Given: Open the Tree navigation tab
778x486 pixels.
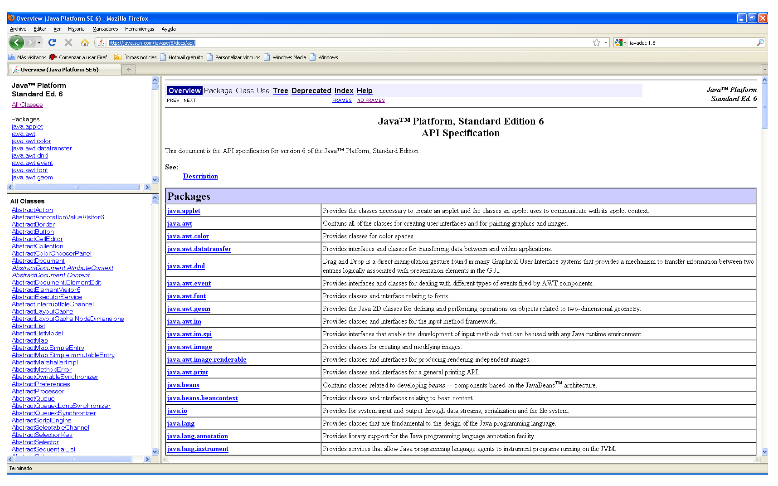Looking at the screenshot, I should [280, 90].
